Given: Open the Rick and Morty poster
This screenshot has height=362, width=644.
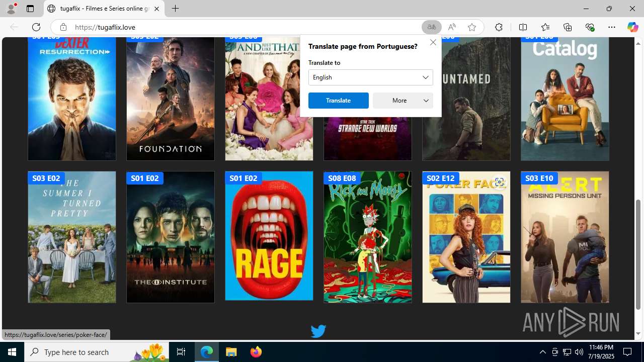Looking at the screenshot, I should click(368, 237).
